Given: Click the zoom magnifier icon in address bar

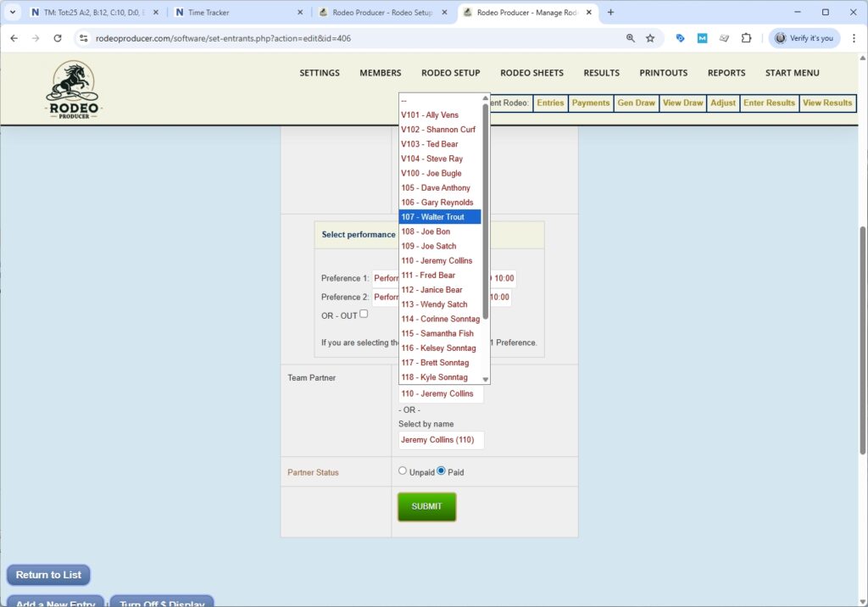Looking at the screenshot, I should click(631, 38).
